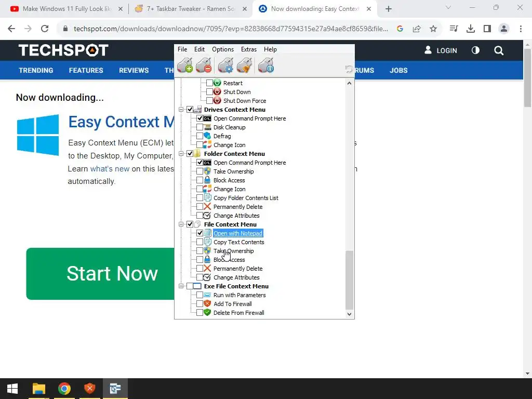
Task: Open the About mouse info icon
Action: point(266,65)
